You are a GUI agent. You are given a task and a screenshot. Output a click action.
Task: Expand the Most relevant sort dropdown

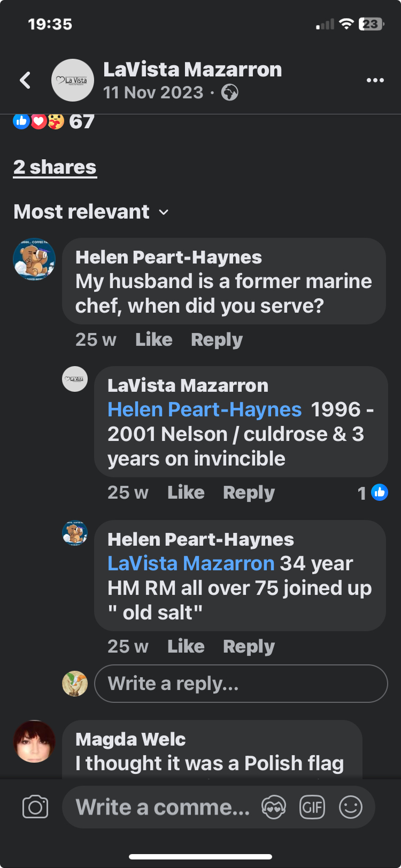91,212
